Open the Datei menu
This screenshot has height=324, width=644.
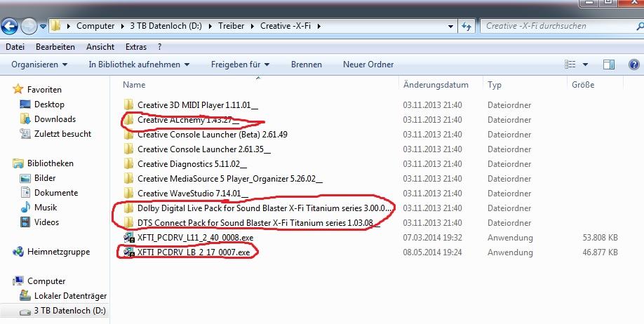pos(15,47)
